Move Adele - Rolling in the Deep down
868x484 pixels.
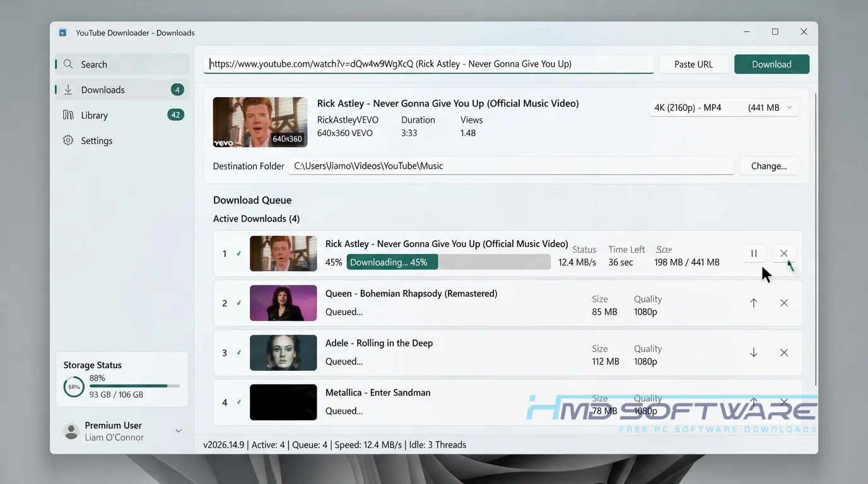753,353
